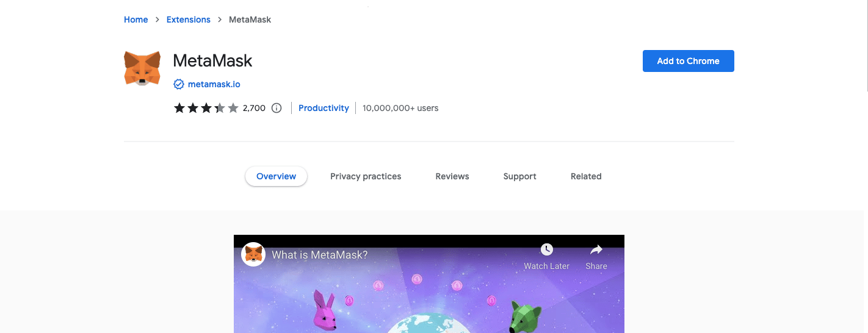Switch to the Privacy practices tab

[x=366, y=176]
